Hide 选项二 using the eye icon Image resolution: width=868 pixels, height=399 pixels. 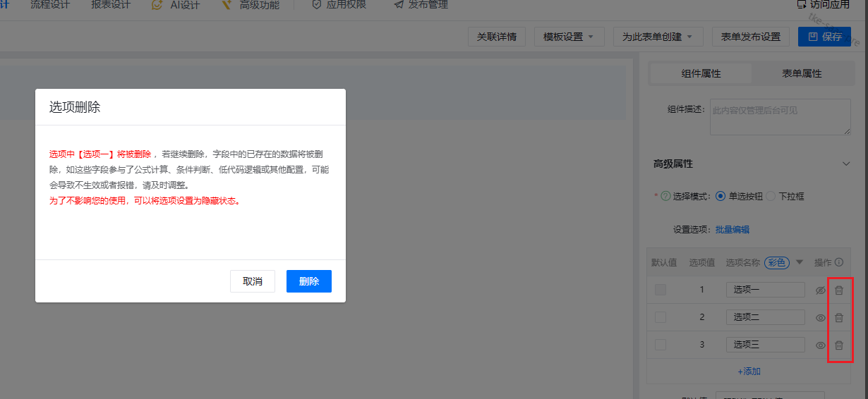(x=820, y=318)
